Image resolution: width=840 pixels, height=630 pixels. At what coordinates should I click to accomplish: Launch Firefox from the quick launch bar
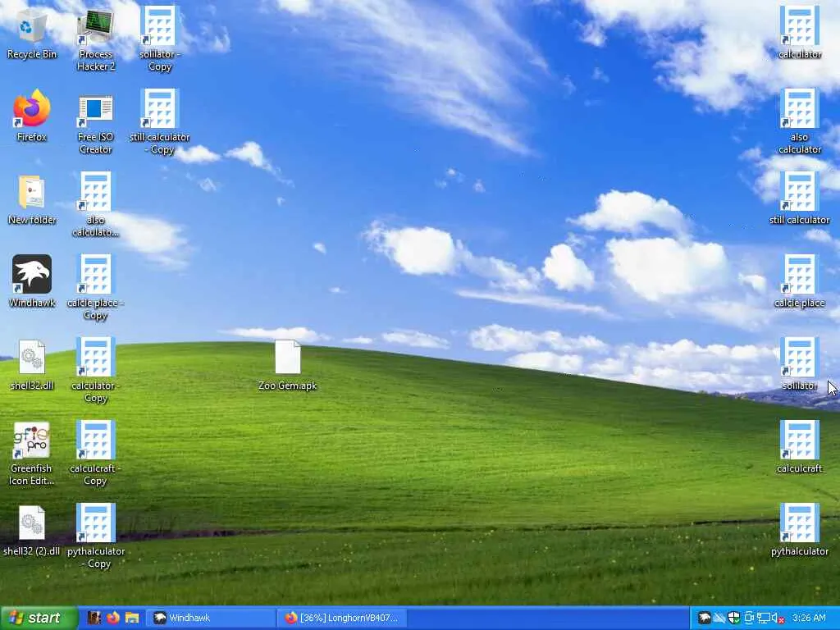pyautogui.click(x=113, y=618)
